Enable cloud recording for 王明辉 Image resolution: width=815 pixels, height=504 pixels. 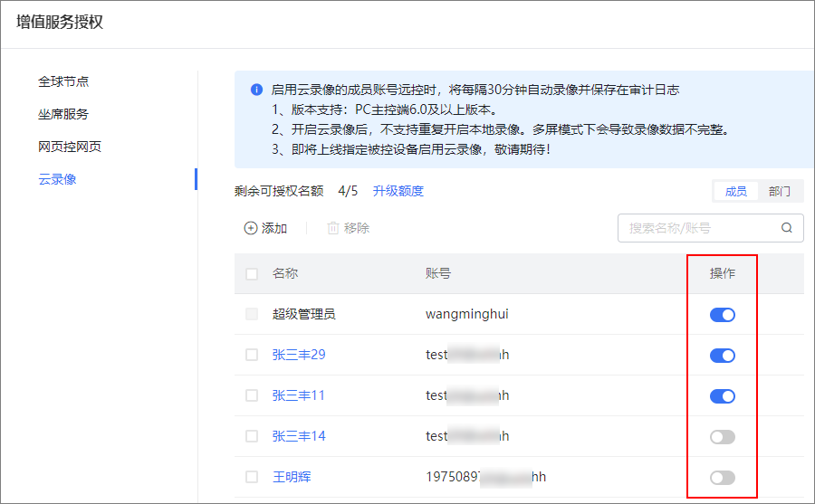[x=722, y=478]
